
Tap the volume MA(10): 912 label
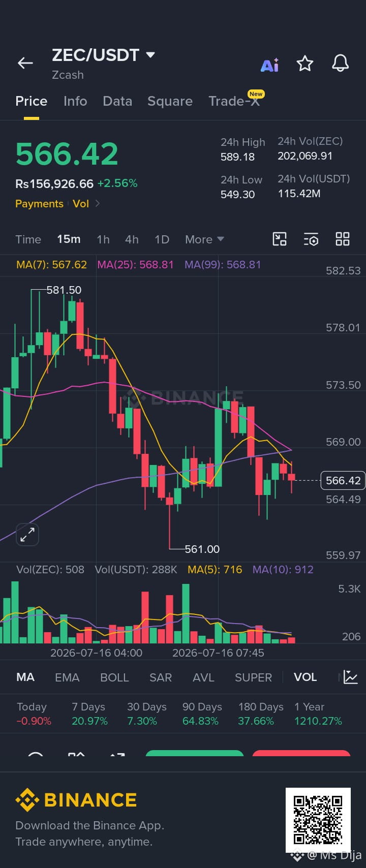tap(283, 570)
